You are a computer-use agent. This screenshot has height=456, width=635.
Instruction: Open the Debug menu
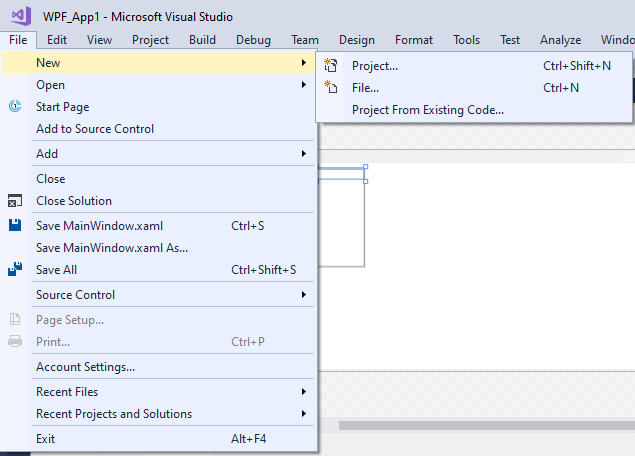[253, 40]
